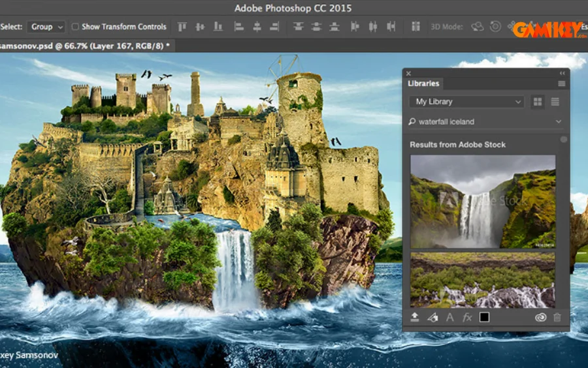Align left edges of selected layers

coord(239,27)
